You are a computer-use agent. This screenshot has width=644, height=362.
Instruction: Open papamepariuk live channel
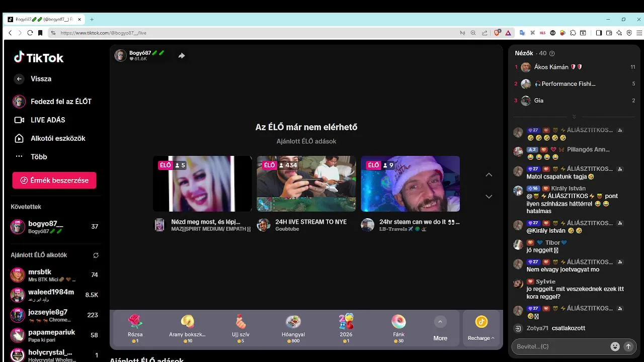coord(54,335)
